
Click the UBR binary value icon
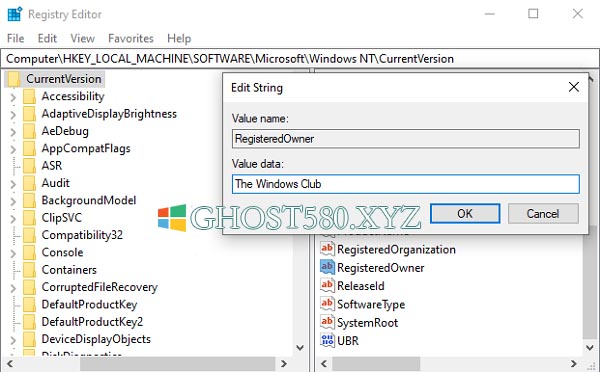point(327,340)
